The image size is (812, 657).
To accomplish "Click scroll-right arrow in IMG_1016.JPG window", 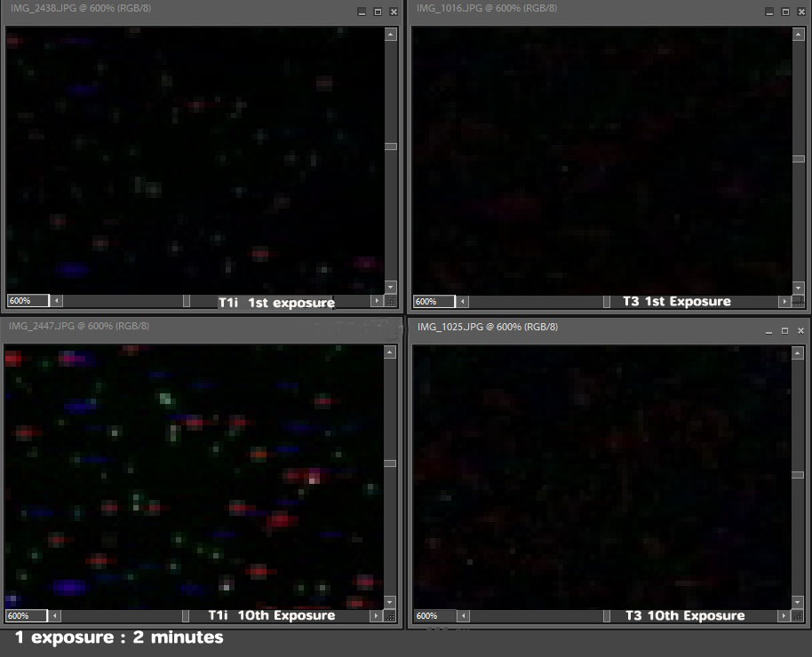I will 784,301.
